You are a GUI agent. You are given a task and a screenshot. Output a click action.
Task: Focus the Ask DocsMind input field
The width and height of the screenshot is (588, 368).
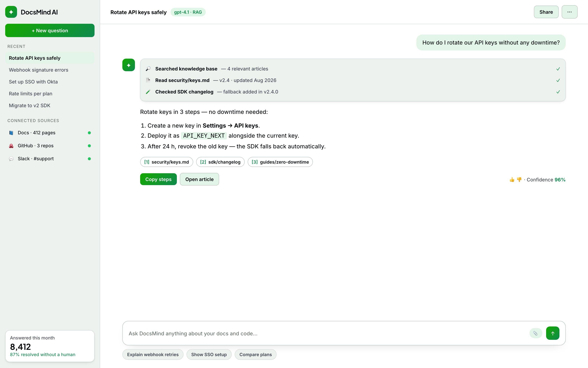tap(326, 333)
